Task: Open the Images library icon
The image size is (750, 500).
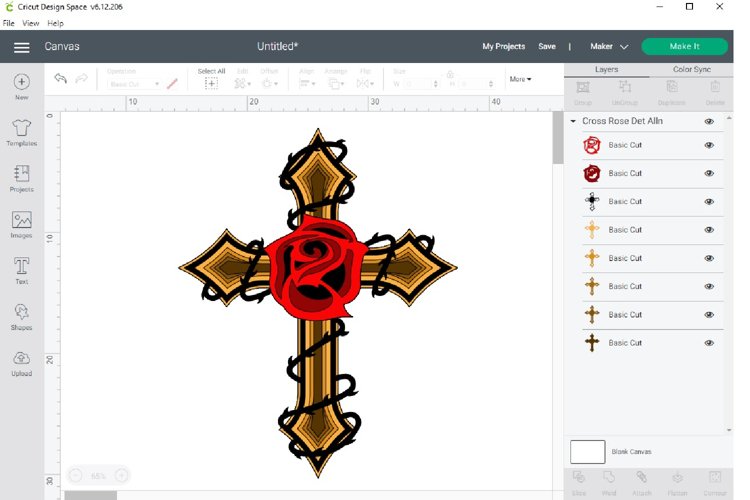Action: (21, 223)
